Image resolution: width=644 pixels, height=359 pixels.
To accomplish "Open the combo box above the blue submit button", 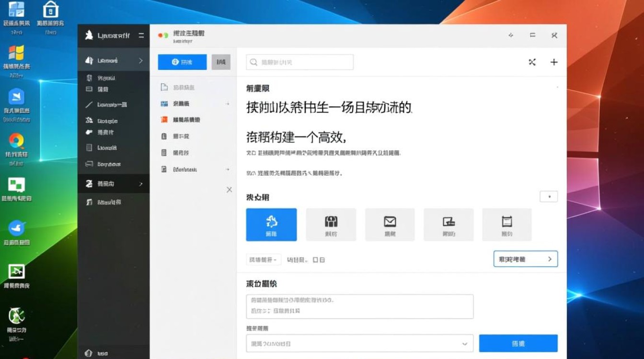I will tap(359, 343).
